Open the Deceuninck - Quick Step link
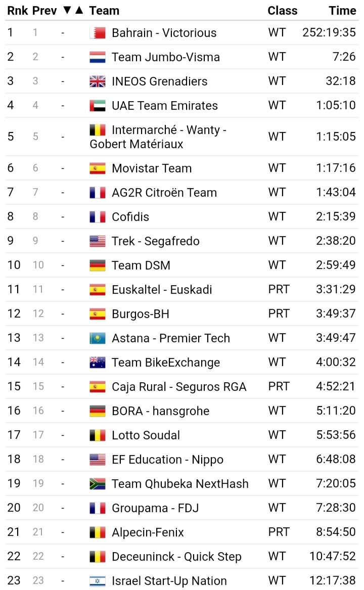This screenshot has height=590, width=364. tap(176, 557)
